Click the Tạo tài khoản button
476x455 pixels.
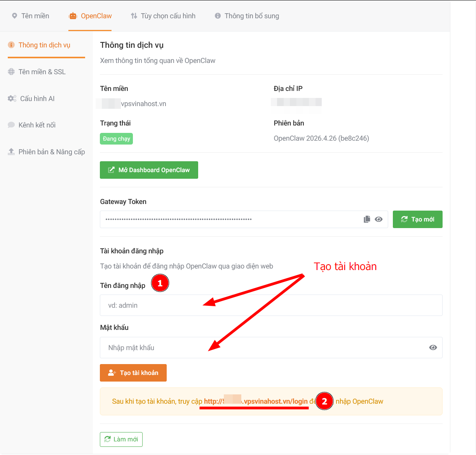coord(133,373)
